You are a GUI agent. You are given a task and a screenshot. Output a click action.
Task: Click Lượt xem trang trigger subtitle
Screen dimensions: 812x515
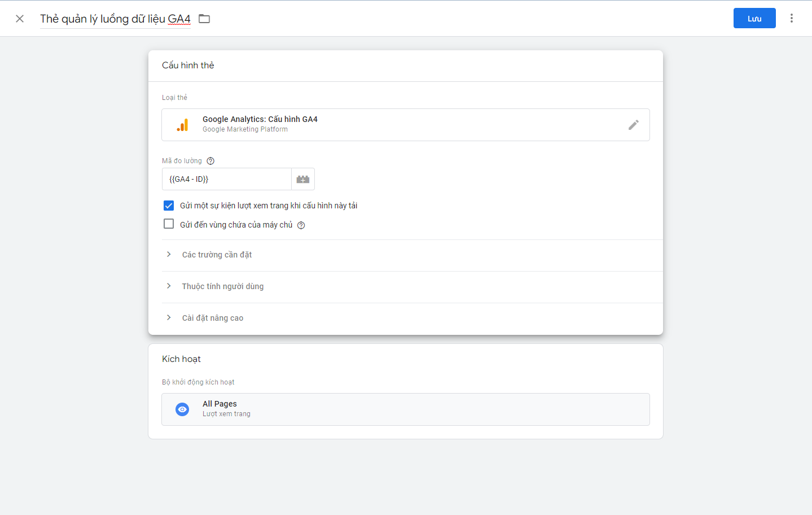[226, 414]
